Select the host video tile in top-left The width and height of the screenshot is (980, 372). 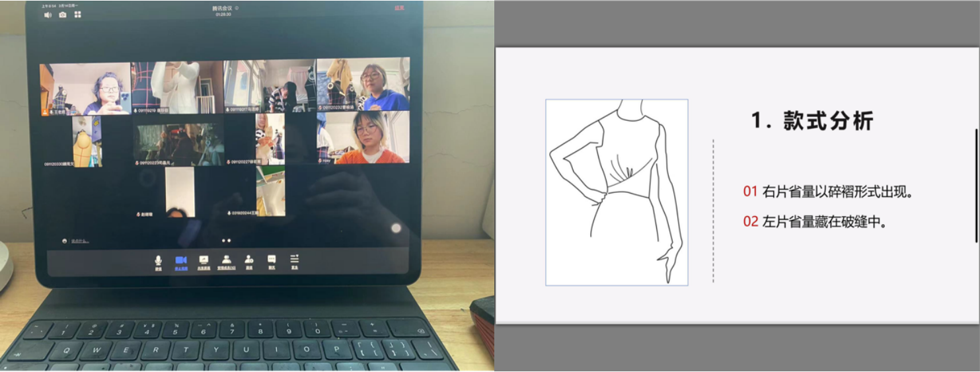point(85,89)
